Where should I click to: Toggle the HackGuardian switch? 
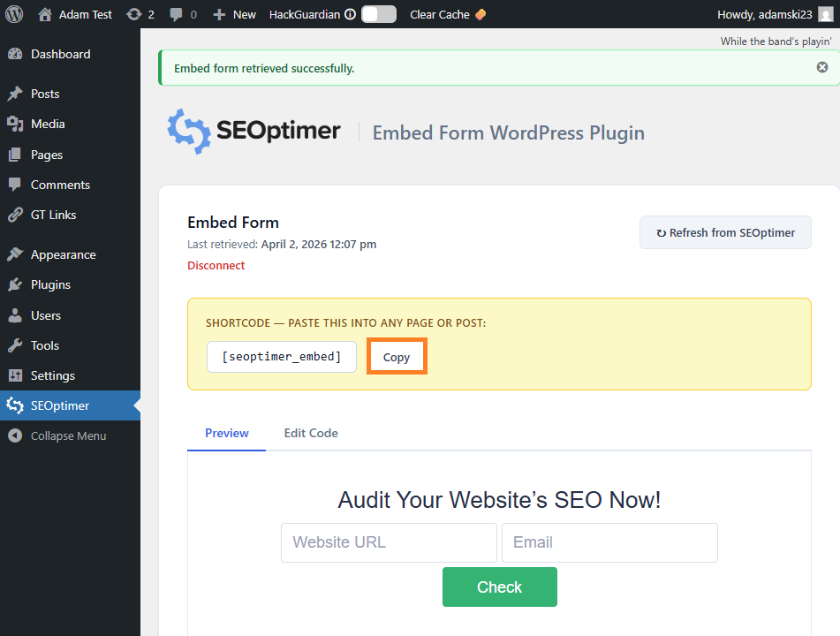[378, 14]
